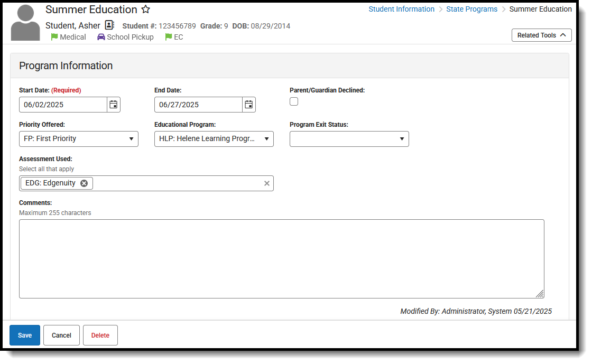This screenshot has height=364, width=592.
Task: Go to State Programs breadcrumb
Action: tap(471, 9)
